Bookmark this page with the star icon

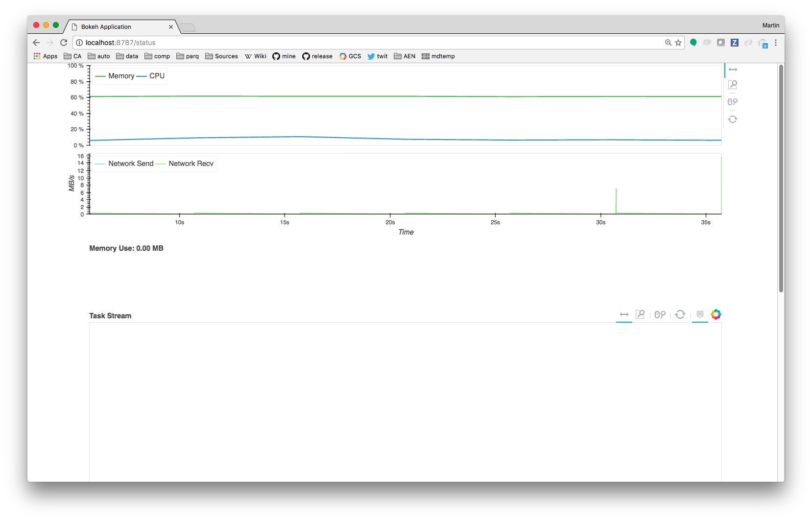tap(678, 43)
